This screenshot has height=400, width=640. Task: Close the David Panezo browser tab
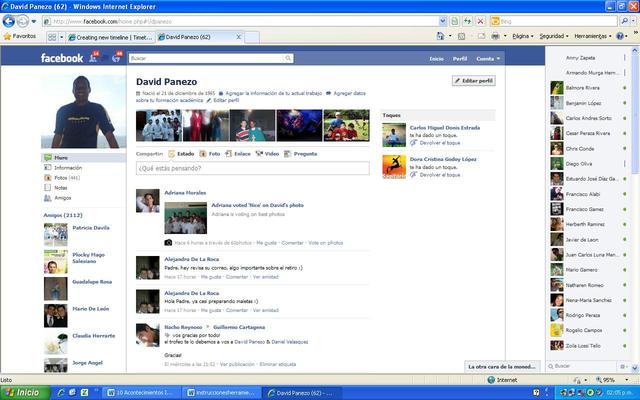tap(239, 37)
